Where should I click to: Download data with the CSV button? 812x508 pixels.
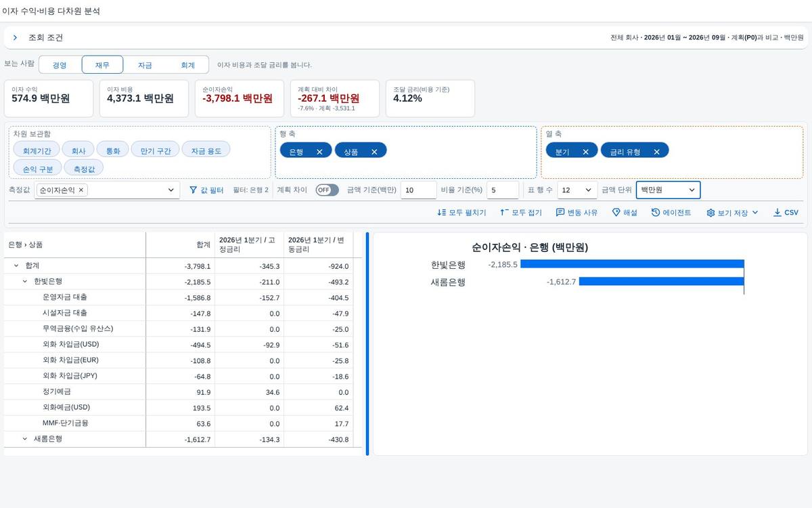pos(786,213)
